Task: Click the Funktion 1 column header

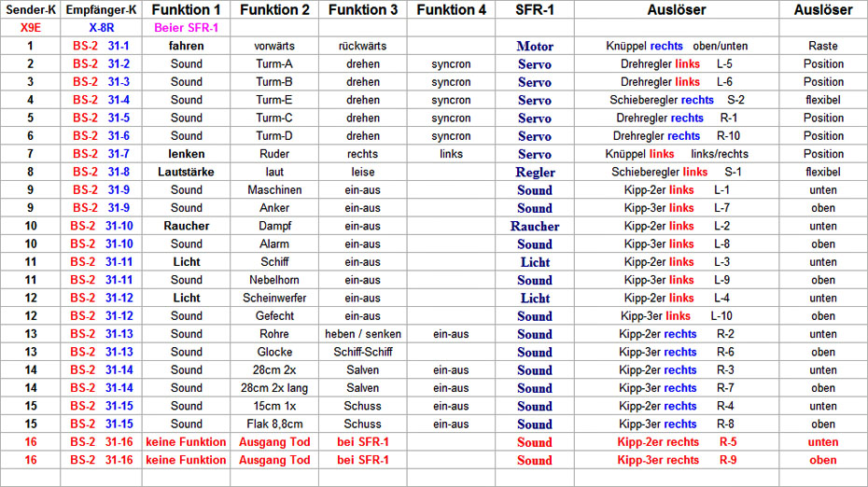Action: click(x=186, y=10)
